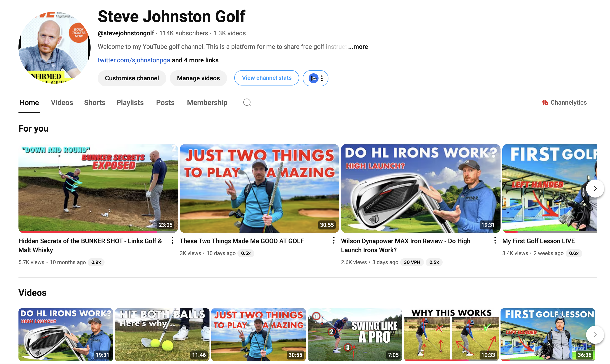Expand channel description with ...more
610x364 pixels.
click(358, 47)
